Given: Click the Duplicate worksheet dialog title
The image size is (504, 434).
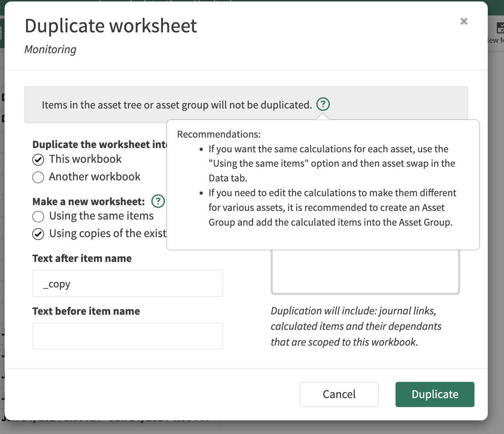Looking at the screenshot, I should point(111,26).
